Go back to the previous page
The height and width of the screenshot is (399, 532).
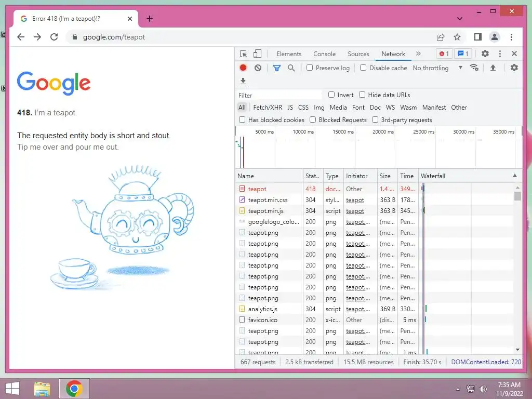[21, 37]
